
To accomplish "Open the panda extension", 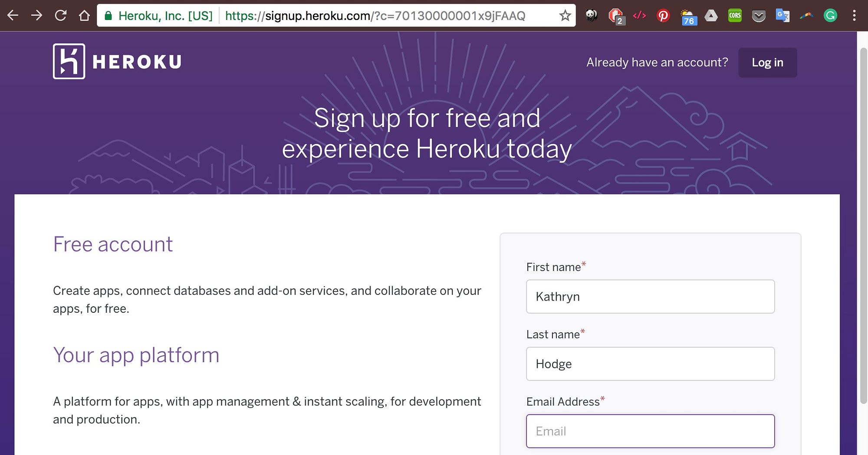I will 591,16.
